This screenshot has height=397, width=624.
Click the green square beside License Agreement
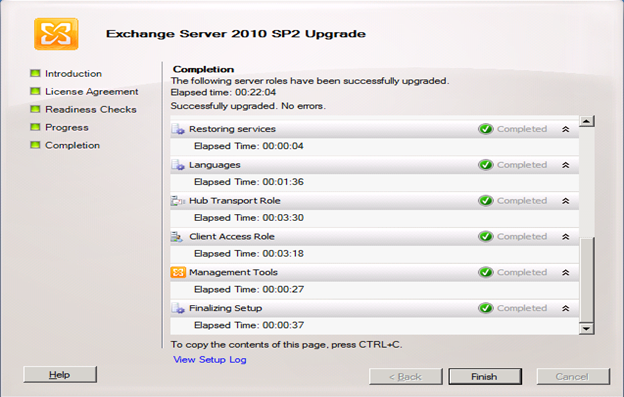coord(35,91)
